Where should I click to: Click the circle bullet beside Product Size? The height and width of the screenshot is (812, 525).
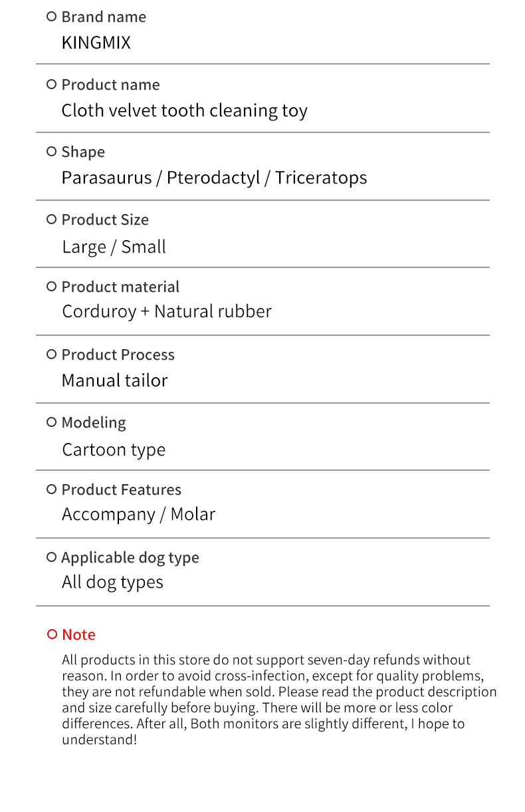tap(52, 219)
